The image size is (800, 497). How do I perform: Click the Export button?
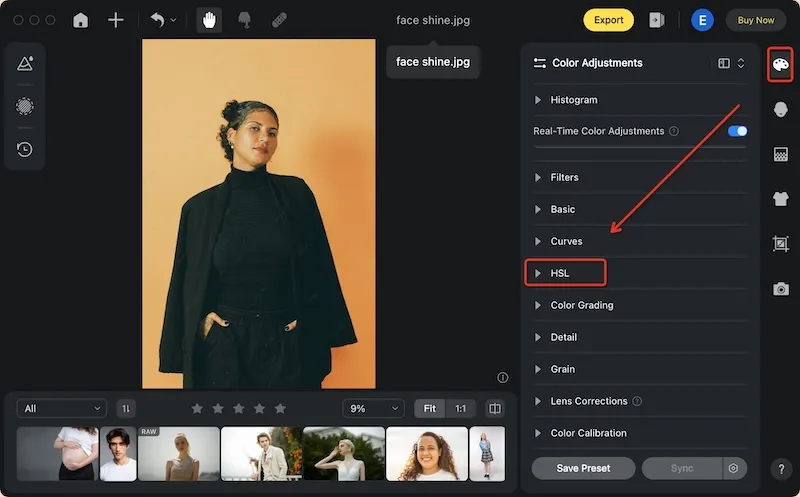tap(608, 20)
